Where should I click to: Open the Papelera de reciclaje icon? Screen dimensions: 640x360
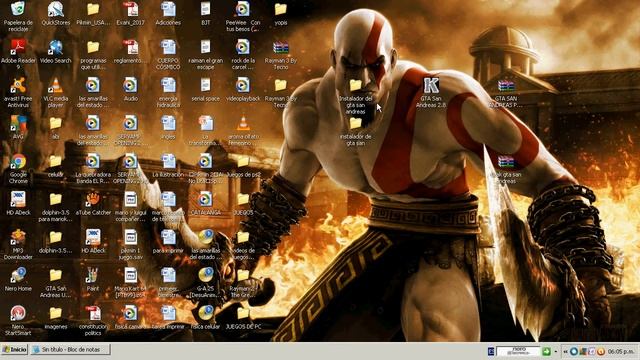coord(18,16)
